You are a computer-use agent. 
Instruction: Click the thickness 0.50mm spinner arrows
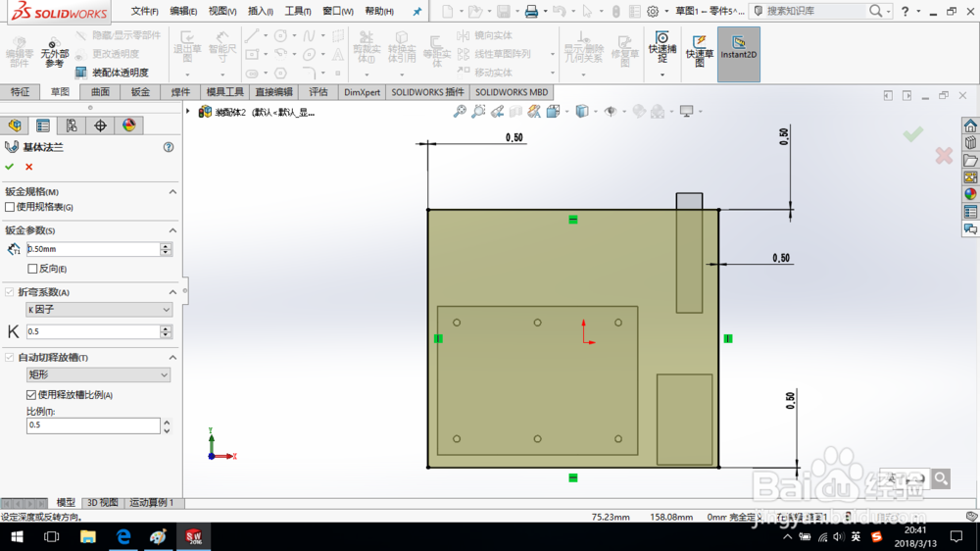[x=166, y=249]
